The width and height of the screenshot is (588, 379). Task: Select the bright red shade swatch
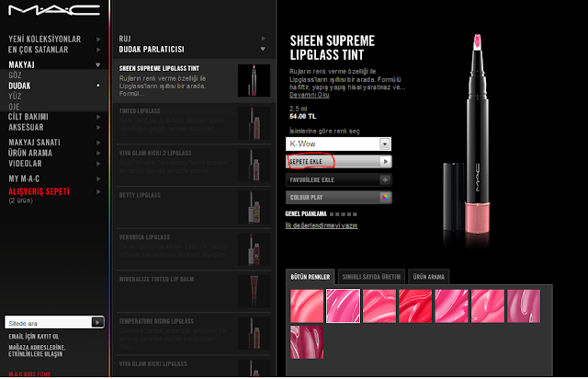415,305
